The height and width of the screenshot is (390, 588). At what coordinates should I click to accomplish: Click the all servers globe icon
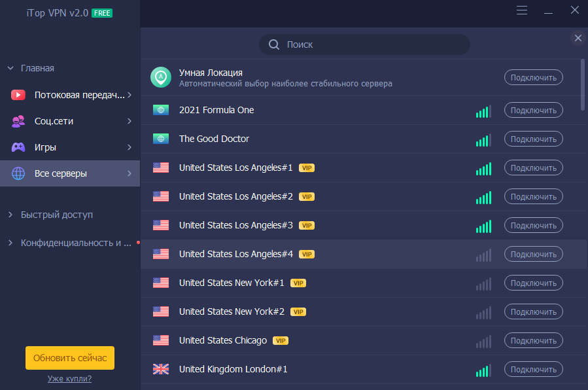pyautogui.click(x=18, y=173)
